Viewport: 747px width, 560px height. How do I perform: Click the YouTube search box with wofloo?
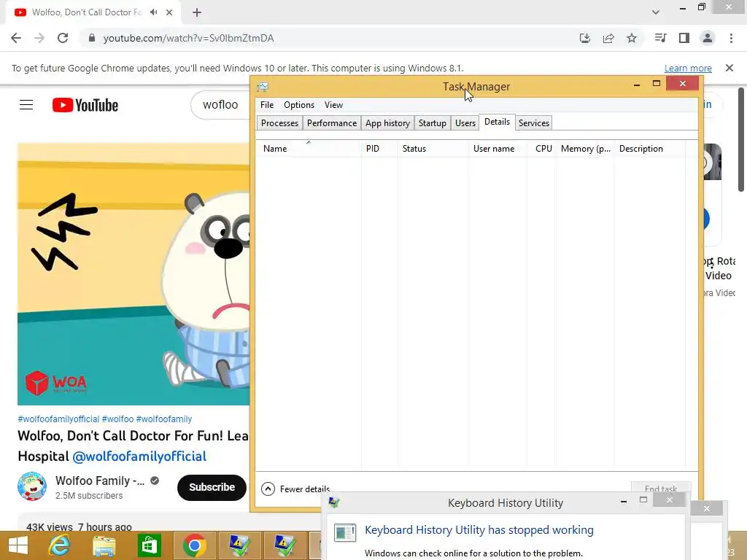pos(220,105)
